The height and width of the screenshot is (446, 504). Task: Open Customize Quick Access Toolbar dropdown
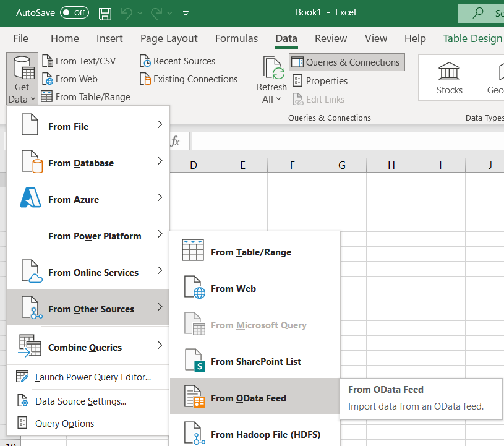(186, 13)
